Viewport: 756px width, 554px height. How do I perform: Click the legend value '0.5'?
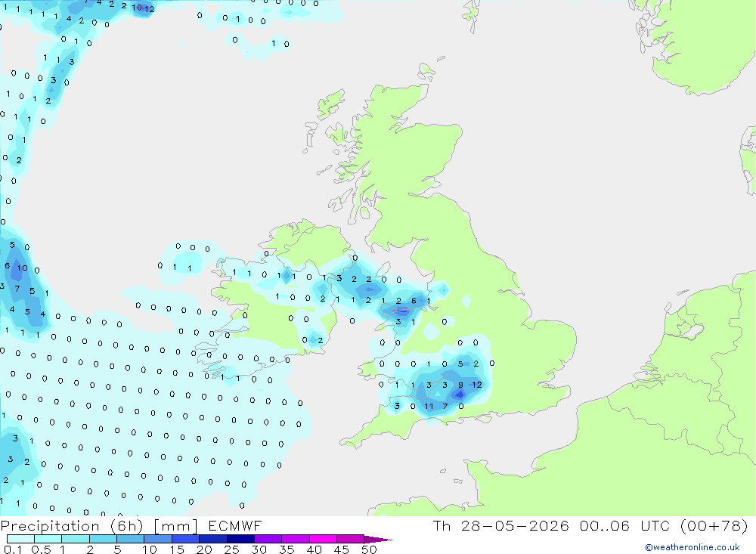click(41, 549)
